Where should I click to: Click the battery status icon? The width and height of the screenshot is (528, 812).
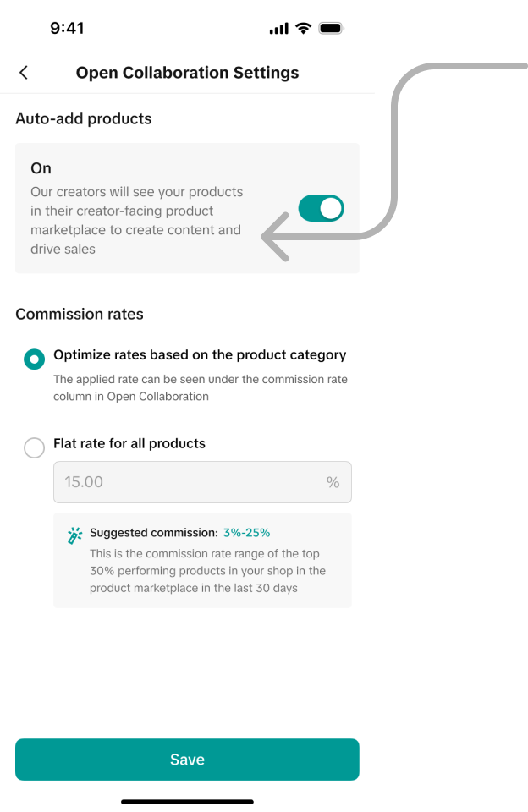(x=331, y=29)
